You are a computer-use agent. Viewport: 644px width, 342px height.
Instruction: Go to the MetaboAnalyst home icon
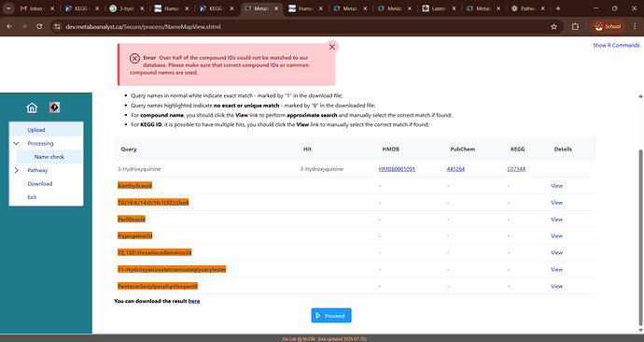(x=32, y=107)
